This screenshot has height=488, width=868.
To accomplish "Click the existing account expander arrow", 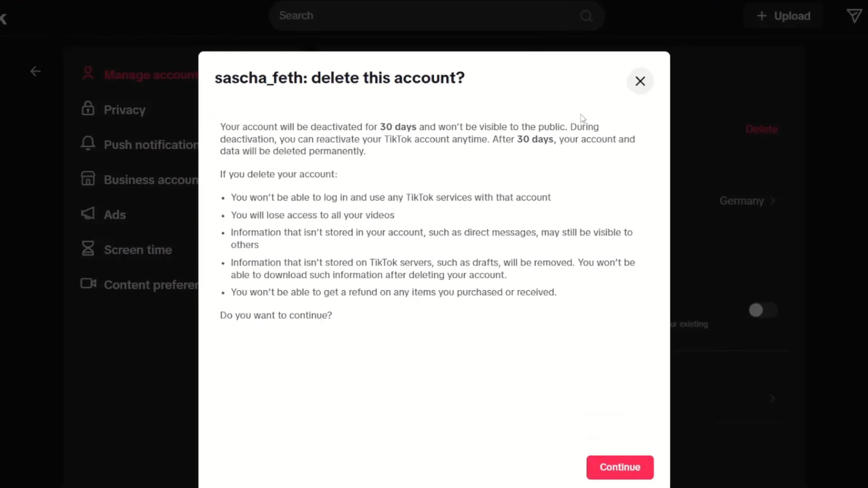I will (771, 398).
